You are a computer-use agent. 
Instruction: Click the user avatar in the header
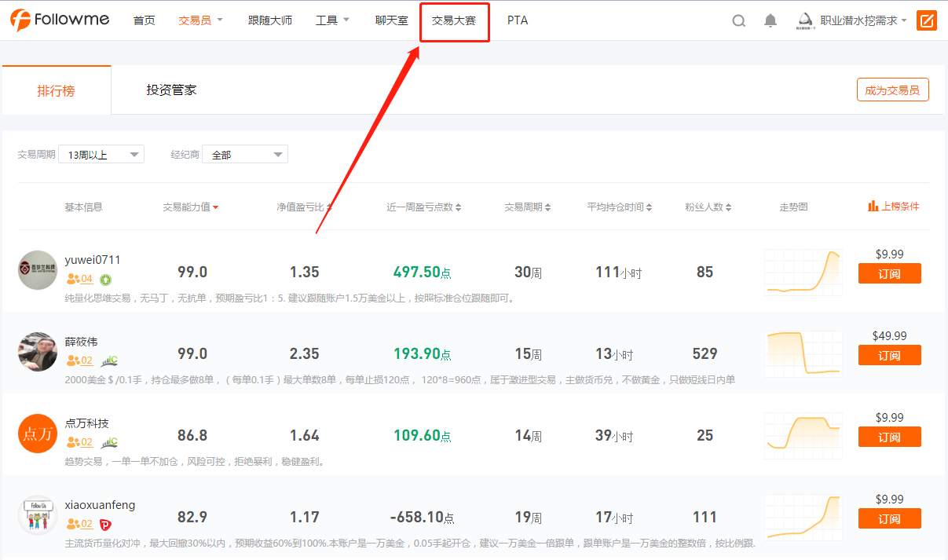click(x=806, y=21)
